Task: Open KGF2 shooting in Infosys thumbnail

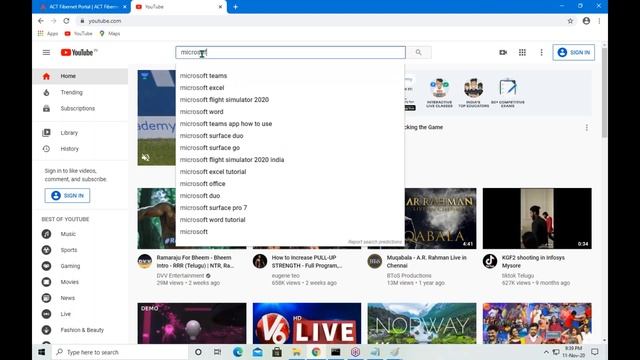Action: (x=537, y=218)
